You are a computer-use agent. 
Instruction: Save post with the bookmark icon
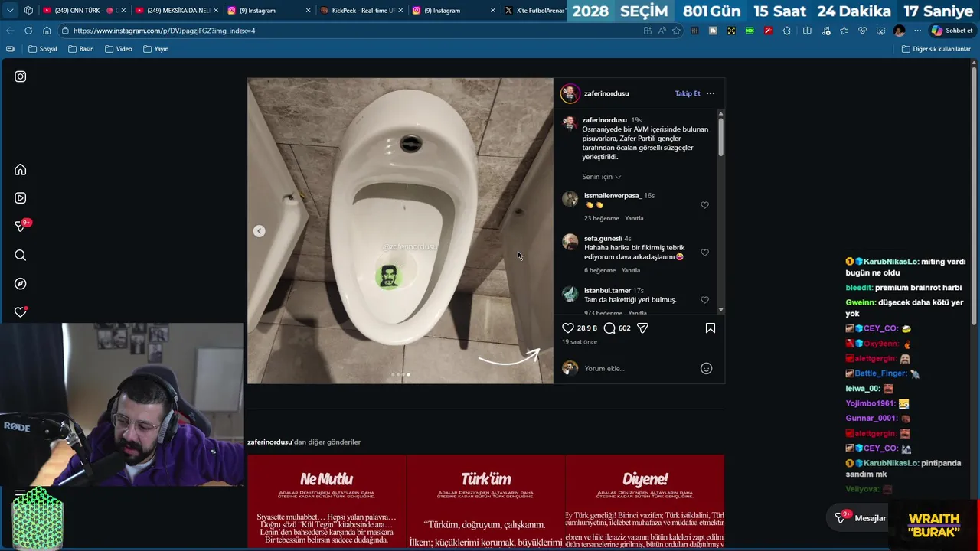point(710,328)
